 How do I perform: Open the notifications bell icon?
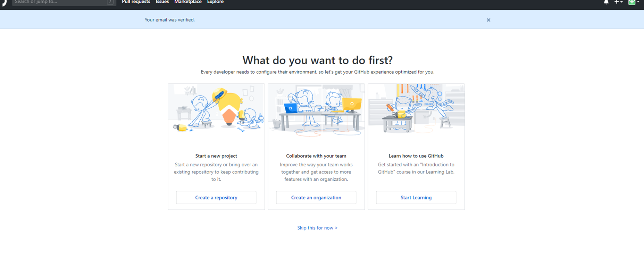point(606,2)
